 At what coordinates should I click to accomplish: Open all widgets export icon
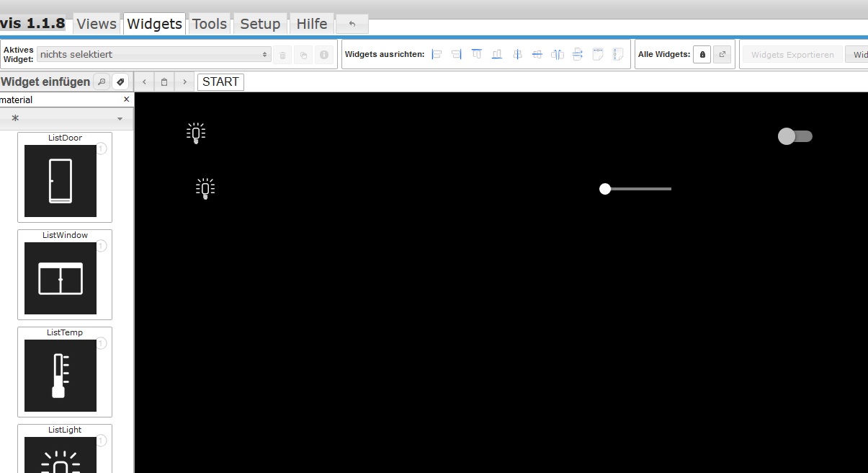click(x=722, y=55)
